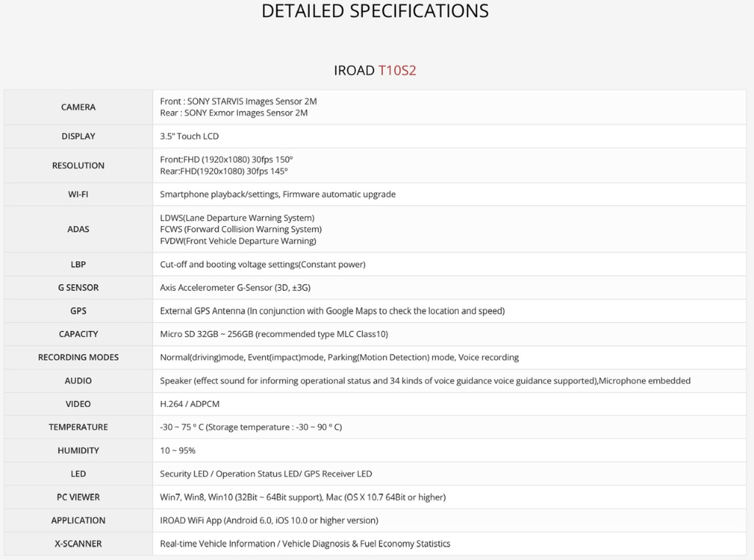Screen dimensions: 754x560
Task: Select the TEMPERATURE row label
Action: tap(78, 428)
